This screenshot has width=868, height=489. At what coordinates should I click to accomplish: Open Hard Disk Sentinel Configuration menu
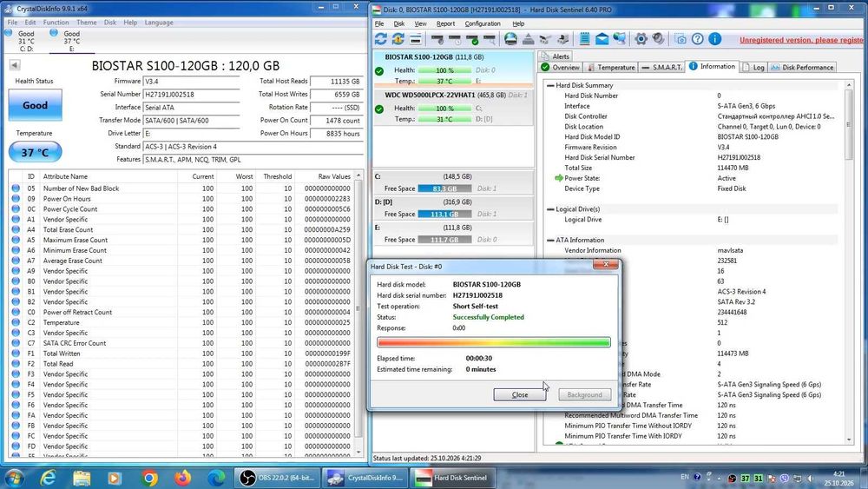point(482,23)
